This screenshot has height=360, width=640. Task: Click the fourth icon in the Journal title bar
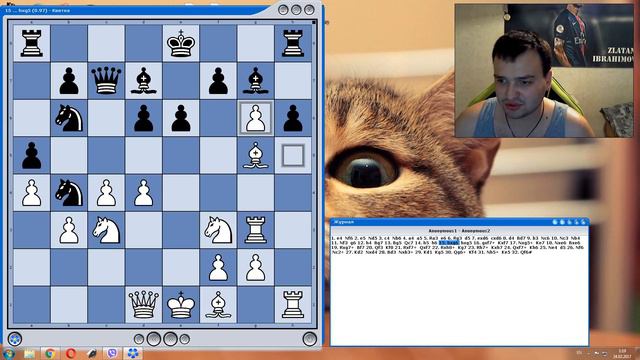click(x=576, y=222)
